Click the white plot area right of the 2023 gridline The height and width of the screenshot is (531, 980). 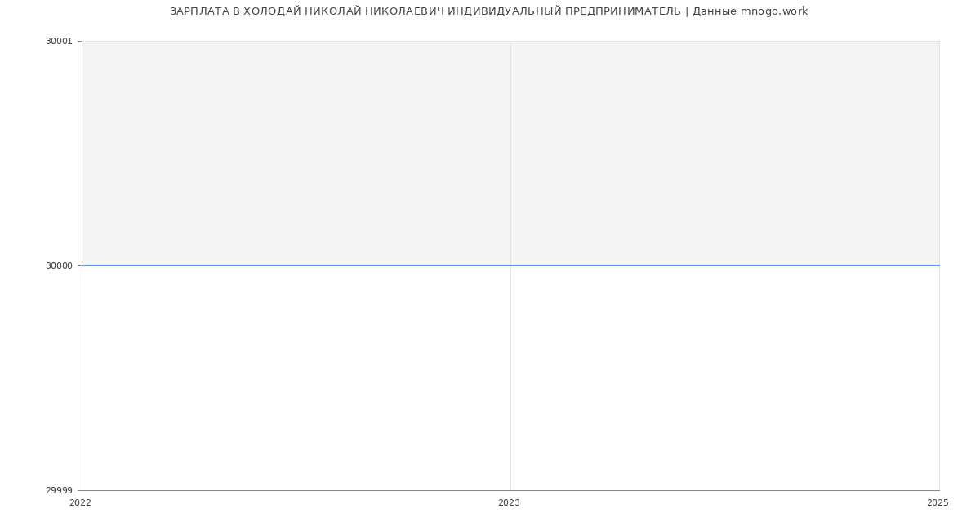[x=727, y=377]
